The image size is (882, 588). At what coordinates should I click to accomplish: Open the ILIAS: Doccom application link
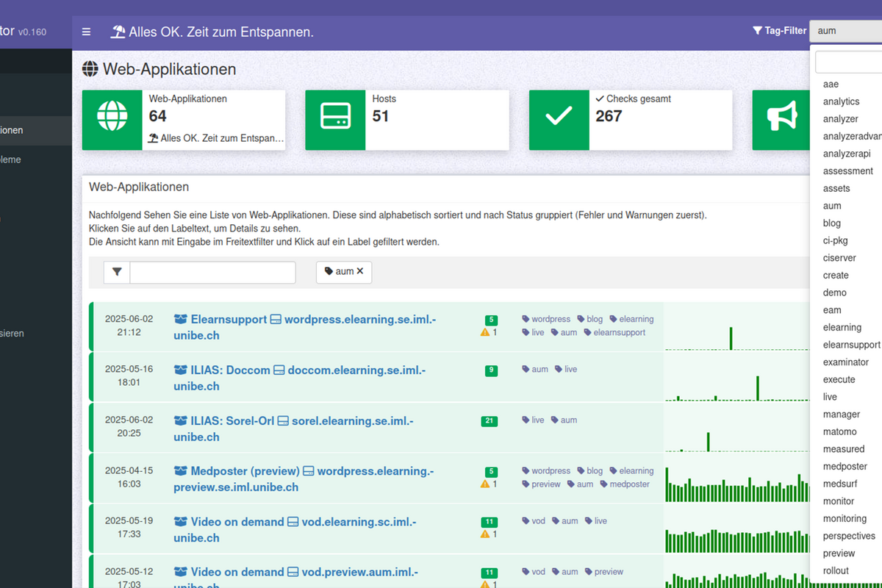pos(300,378)
